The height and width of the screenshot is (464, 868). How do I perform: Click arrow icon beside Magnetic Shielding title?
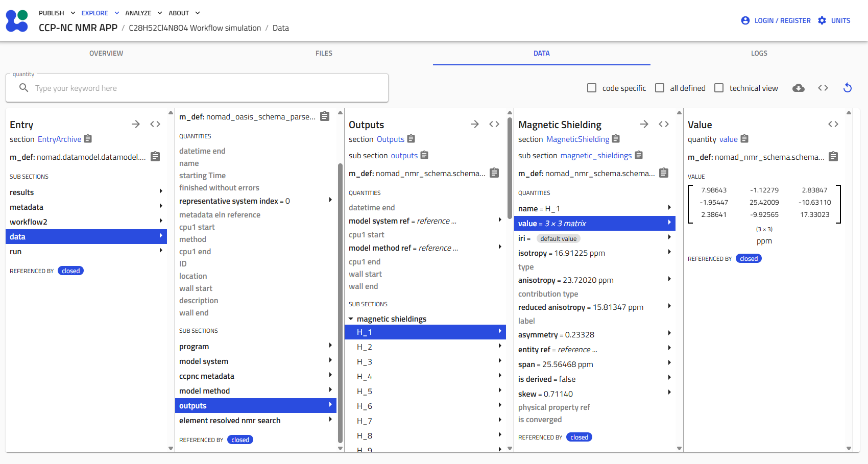pos(644,124)
